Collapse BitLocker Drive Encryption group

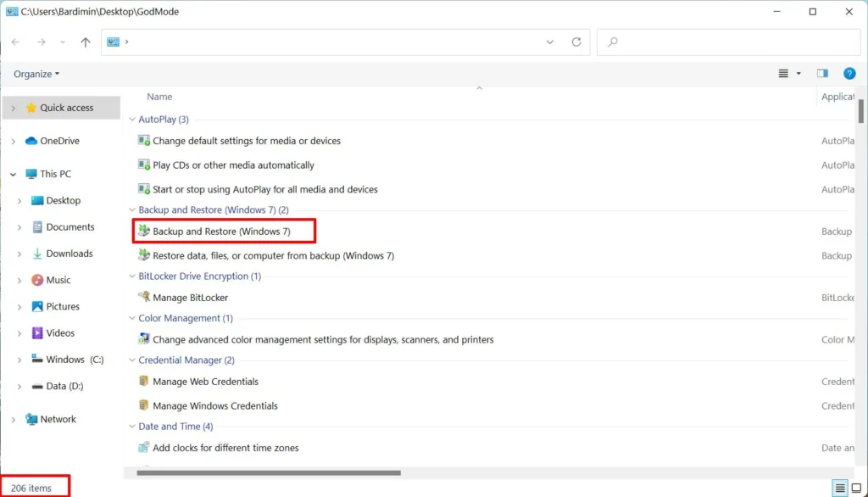pyautogui.click(x=131, y=276)
